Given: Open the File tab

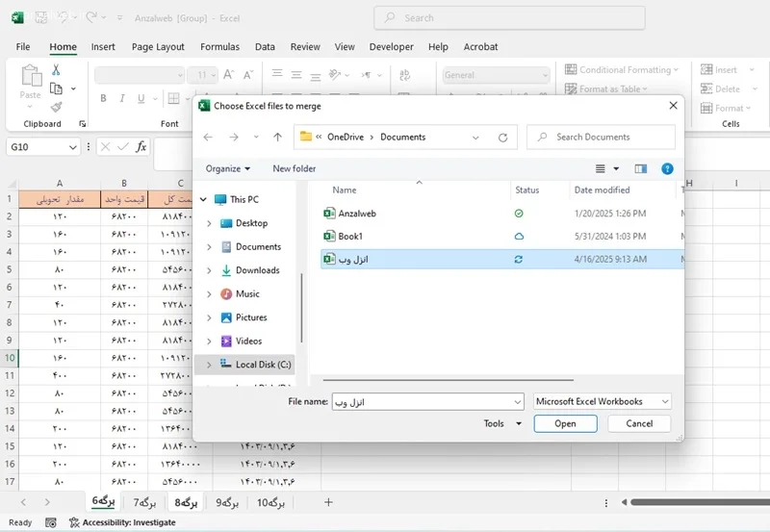Looking at the screenshot, I should pyautogui.click(x=23, y=46).
